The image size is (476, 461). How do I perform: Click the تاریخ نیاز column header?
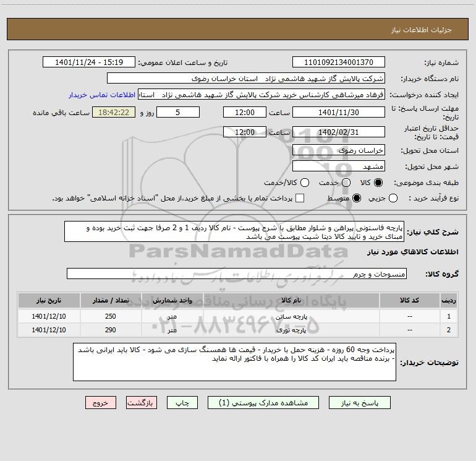pos(49,300)
